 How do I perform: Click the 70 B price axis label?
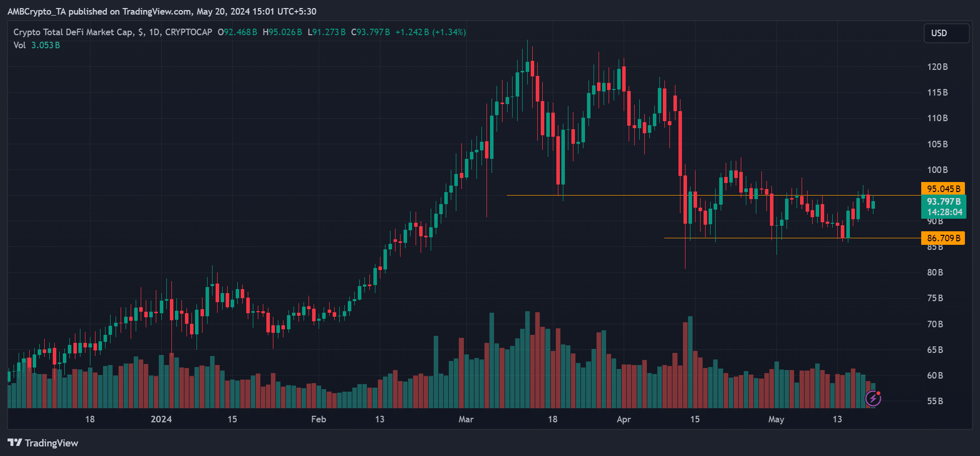[935, 324]
